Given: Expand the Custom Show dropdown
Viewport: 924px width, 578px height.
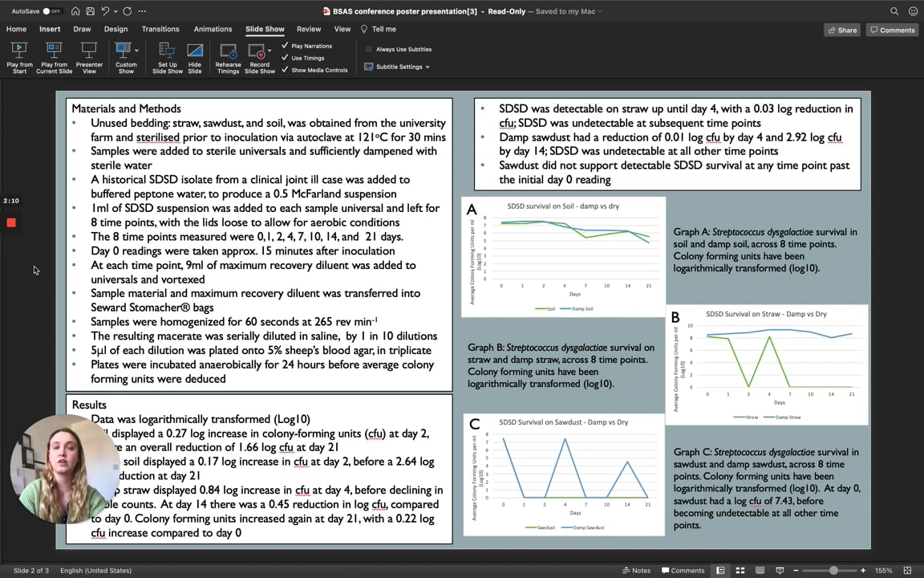Looking at the screenshot, I should click(x=136, y=51).
